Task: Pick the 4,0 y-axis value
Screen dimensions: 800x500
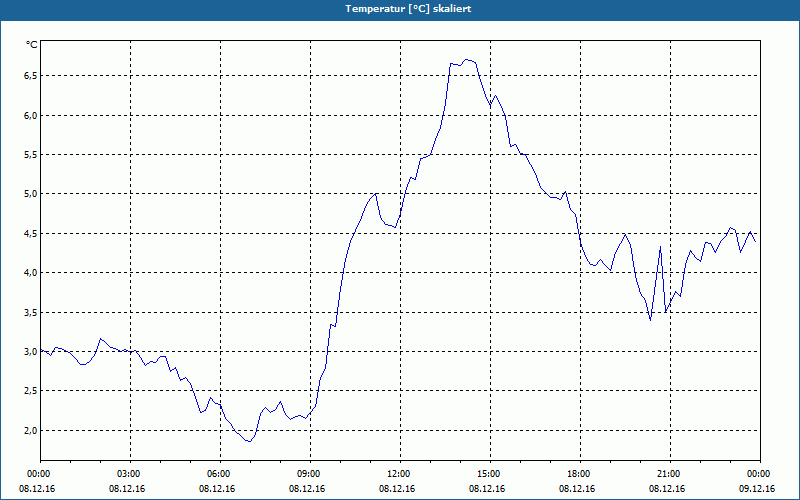Action: tap(31, 273)
